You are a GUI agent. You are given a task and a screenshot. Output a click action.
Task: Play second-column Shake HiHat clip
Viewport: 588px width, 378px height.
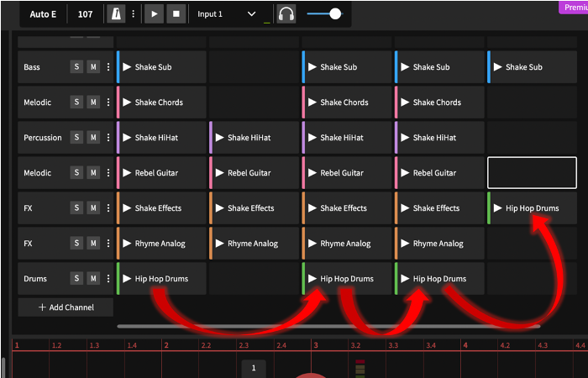click(220, 138)
